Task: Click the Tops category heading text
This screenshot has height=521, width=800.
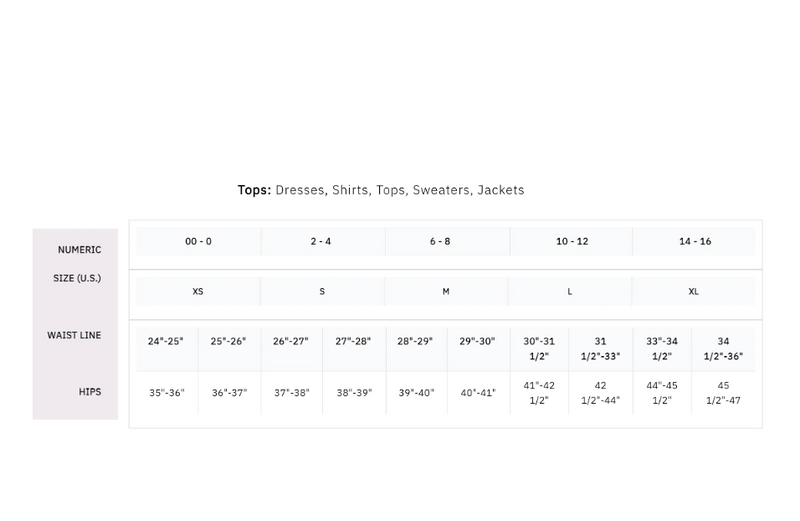Action: 254,190
